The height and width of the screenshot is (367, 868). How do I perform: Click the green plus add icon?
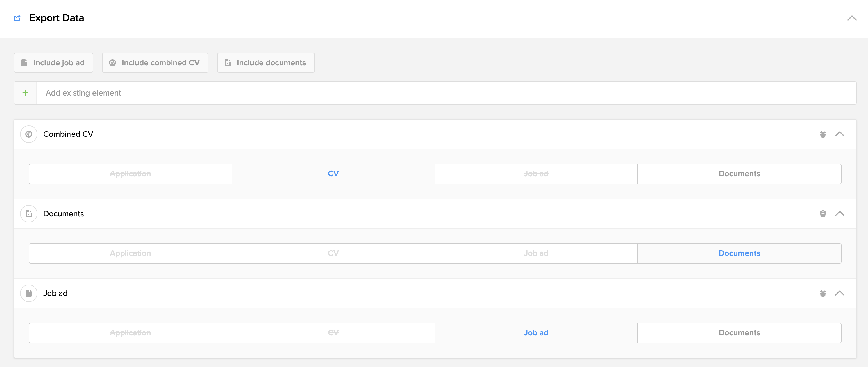coord(25,93)
